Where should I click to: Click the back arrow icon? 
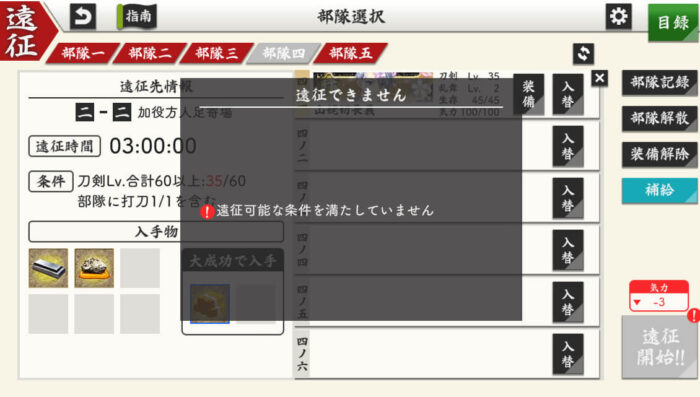coord(83,16)
